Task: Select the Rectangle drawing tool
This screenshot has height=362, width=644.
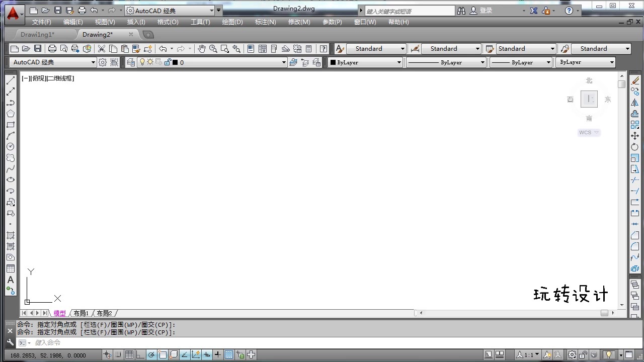Action: click(11, 125)
